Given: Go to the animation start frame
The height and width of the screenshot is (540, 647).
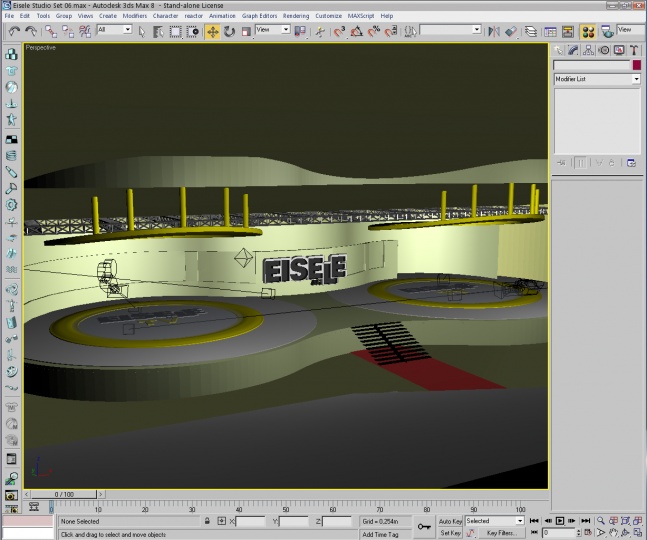Looking at the screenshot, I should pos(534,521).
